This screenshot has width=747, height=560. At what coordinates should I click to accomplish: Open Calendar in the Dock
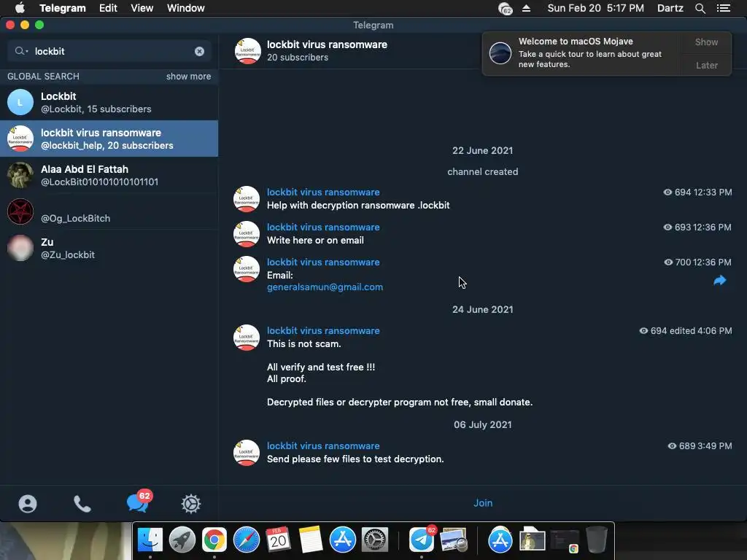(x=278, y=540)
